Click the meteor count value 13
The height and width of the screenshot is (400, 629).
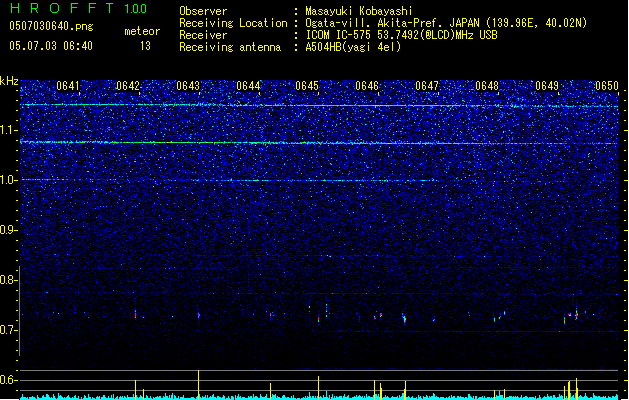[x=145, y=46]
